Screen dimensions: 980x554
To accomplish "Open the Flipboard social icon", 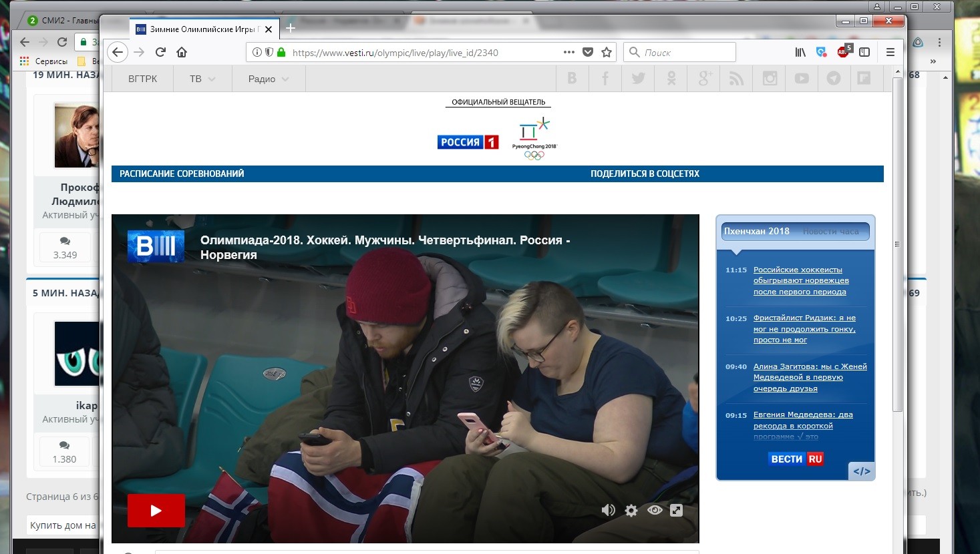I will [864, 79].
